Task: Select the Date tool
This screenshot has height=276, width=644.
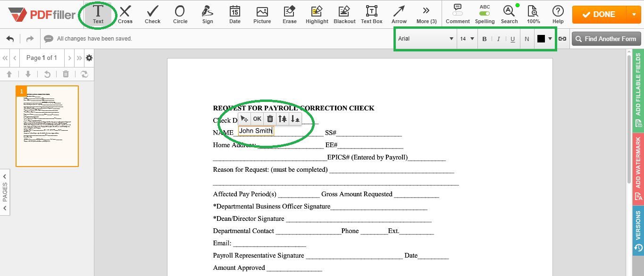Action: click(x=234, y=14)
